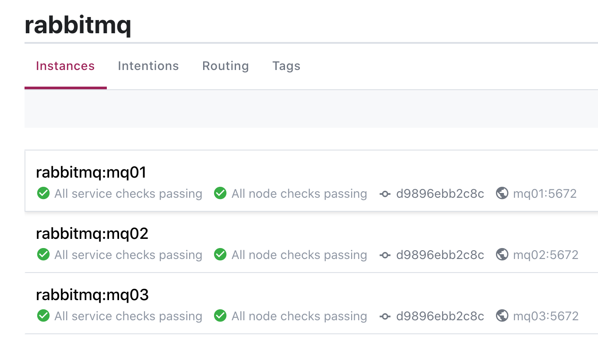Viewport: 598px width, 364px height.
Task: Open the Tags tab
Action: click(x=286, y=66)
